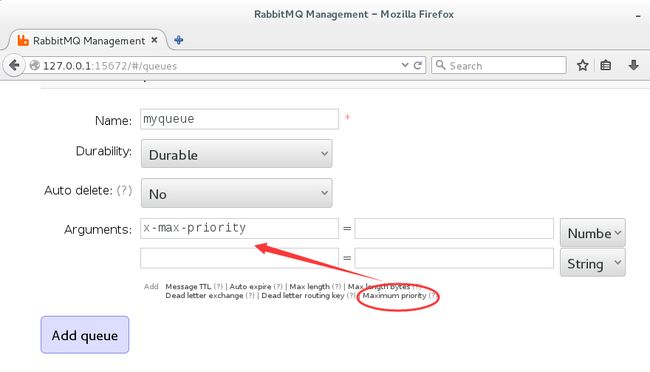Show Max length help (?)

click(337, 287)
